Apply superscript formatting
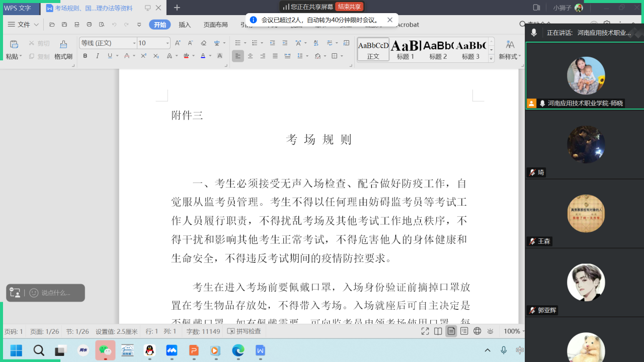Screen dimensions: 644x362 (143, 56)
